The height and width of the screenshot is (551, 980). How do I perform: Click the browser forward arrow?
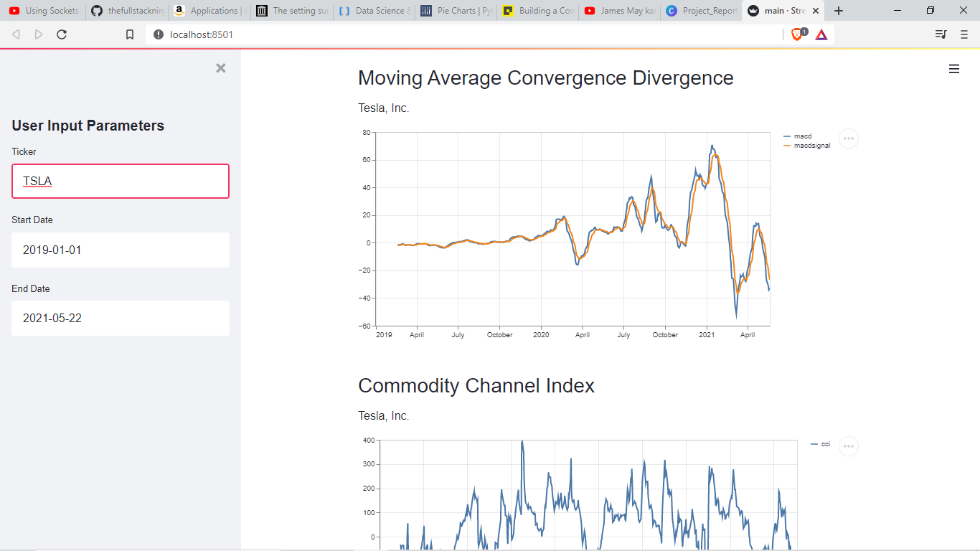39,34
